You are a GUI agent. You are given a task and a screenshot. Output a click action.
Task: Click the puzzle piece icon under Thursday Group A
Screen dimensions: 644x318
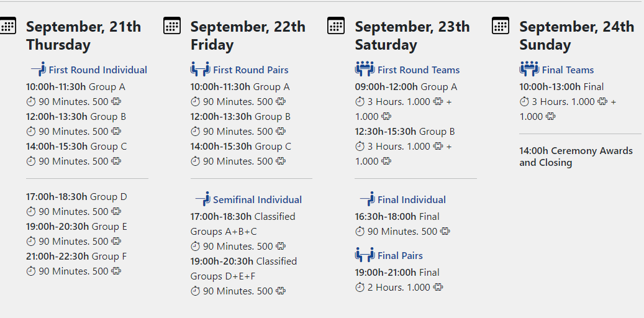(x=116, y=102)
